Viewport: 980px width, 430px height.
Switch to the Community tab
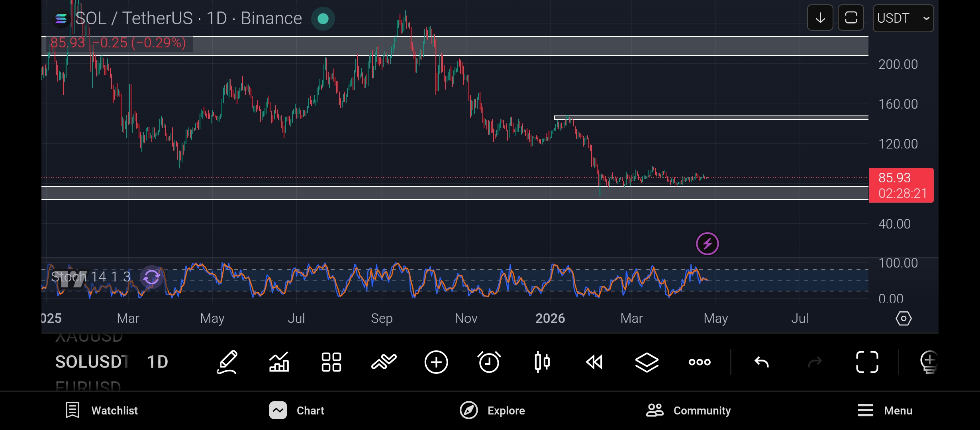click(688, 410)
